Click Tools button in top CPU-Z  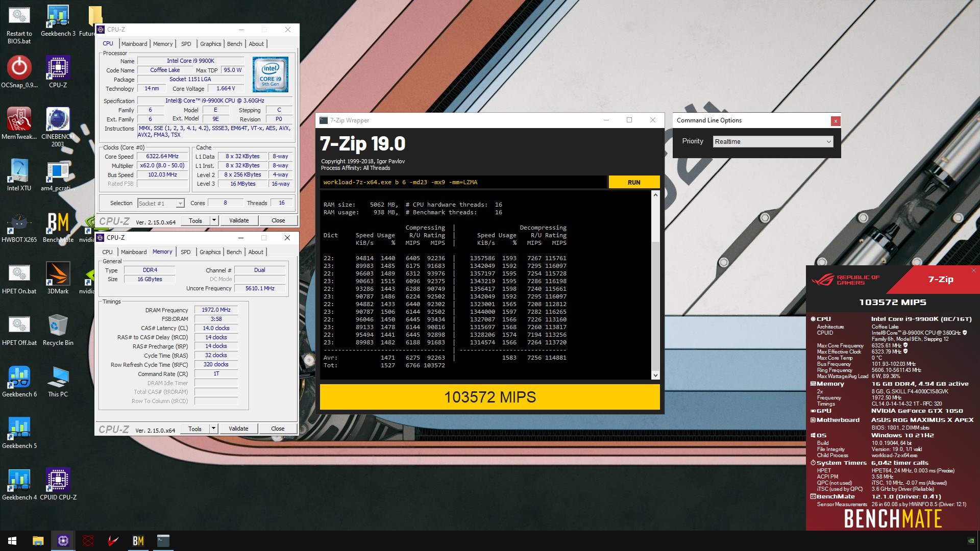pyautogui.click(x=195, y=220)
